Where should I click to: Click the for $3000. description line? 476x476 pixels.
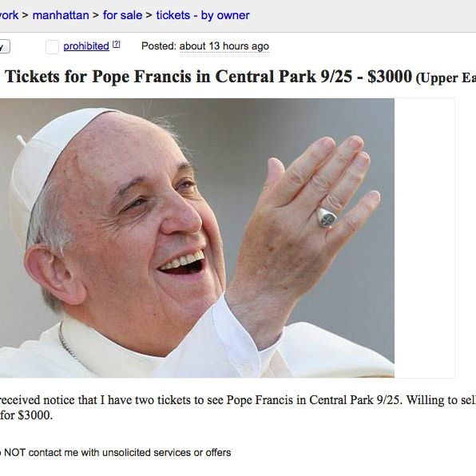[x=26, y=415]
